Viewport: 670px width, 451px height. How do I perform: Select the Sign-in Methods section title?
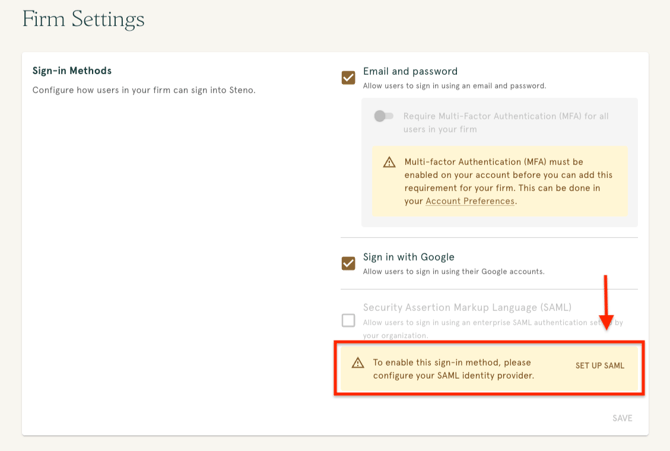point(72,71)
